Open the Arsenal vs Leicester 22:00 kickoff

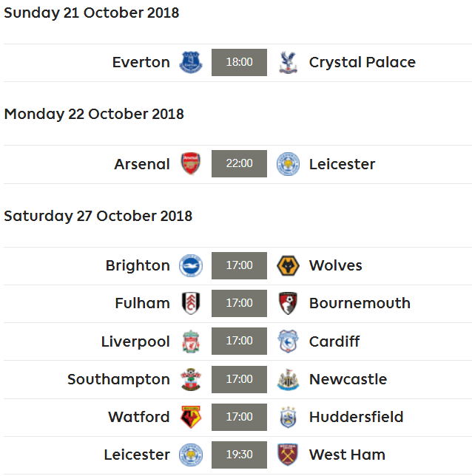point(239,164)
